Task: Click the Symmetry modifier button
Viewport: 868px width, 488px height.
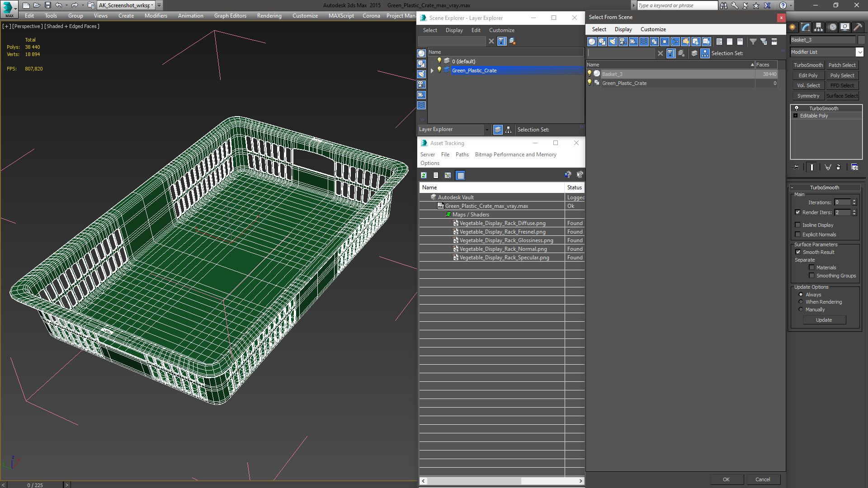Action: point(808,96)
